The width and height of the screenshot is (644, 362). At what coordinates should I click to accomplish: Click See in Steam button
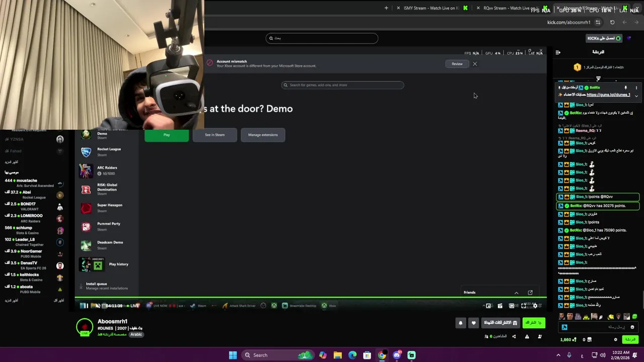(215, 135)
